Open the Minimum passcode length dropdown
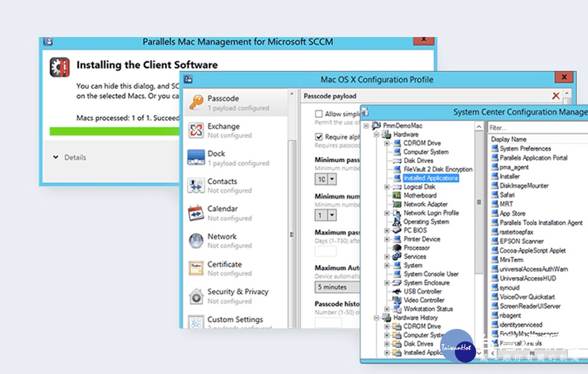 pyautogui.click(x=332, y=179)
